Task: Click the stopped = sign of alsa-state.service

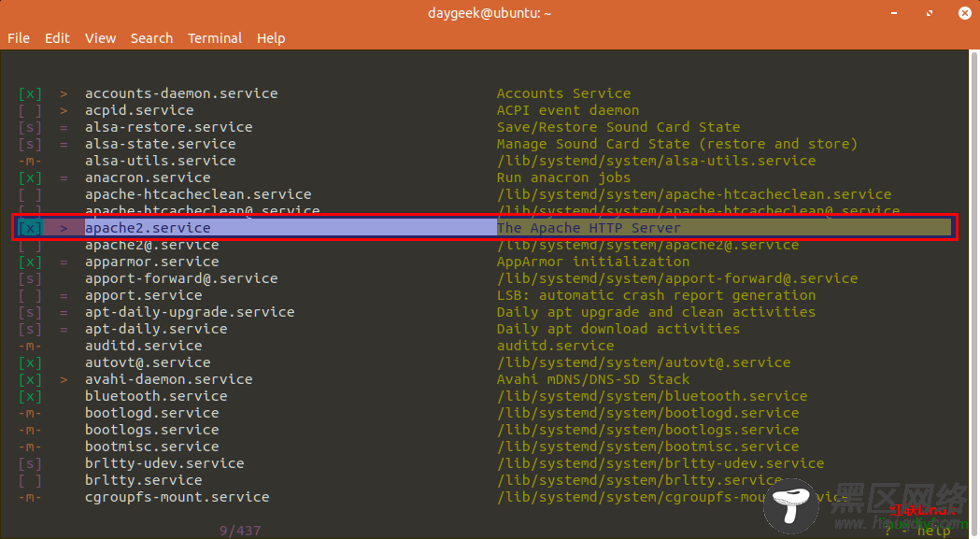Action: coord(64,145)
